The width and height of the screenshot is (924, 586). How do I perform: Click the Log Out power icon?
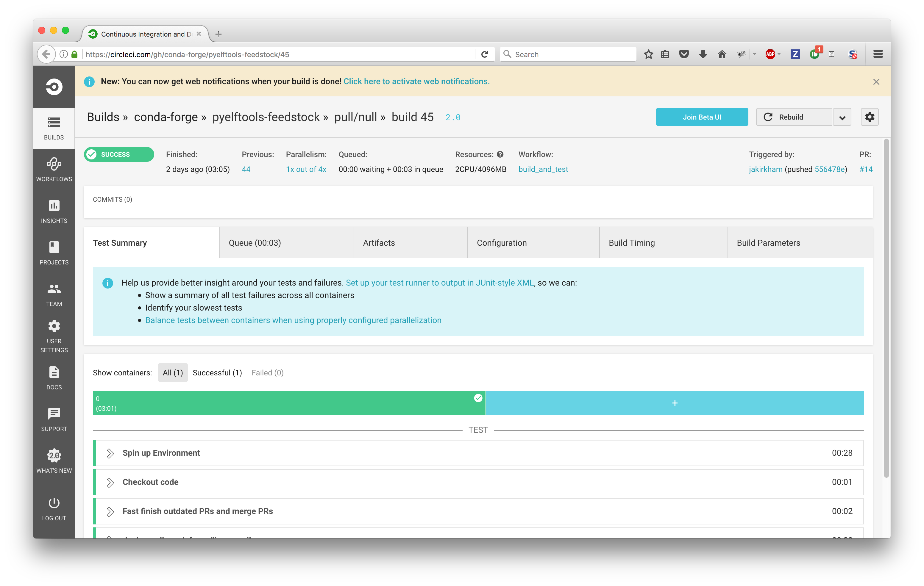point(54,503)
